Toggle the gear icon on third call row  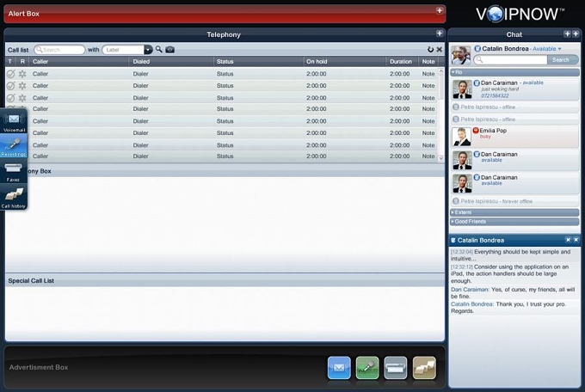(x=22, y=98)
